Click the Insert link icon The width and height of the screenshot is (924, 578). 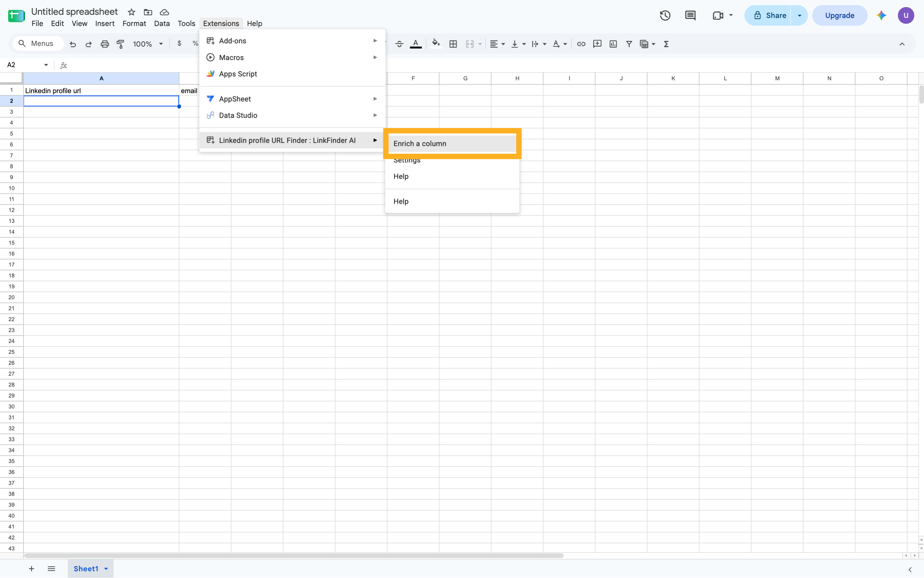[x=581, y=44]
